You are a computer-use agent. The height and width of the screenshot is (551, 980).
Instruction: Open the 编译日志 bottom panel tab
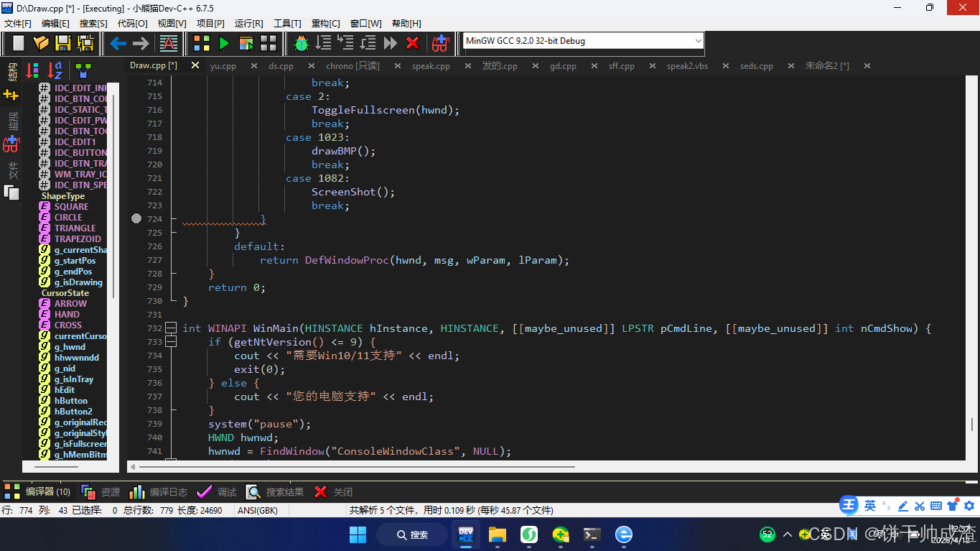click(159, 492)
